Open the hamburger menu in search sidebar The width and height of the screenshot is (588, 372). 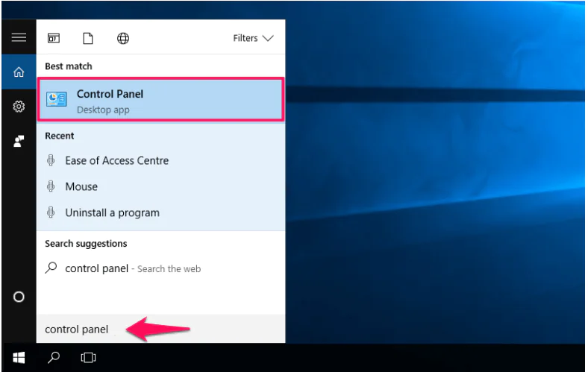(x=19, y=37)
